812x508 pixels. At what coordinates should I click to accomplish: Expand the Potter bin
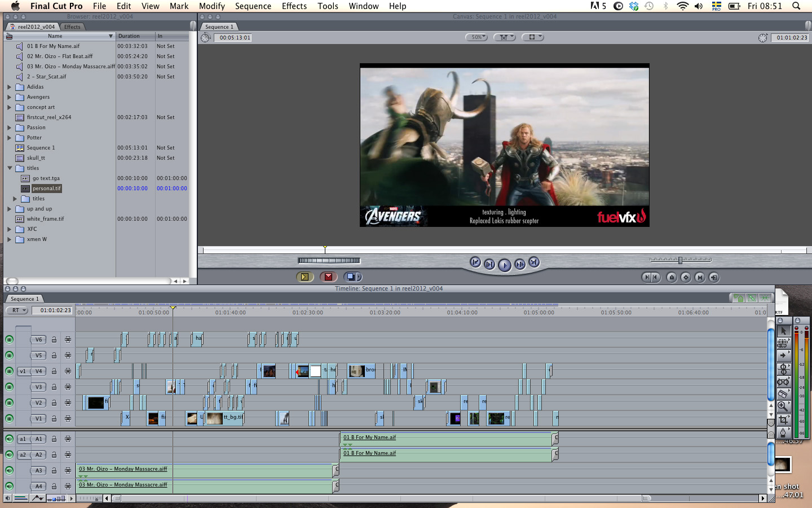pyautogui.click(x=9, y=138)
